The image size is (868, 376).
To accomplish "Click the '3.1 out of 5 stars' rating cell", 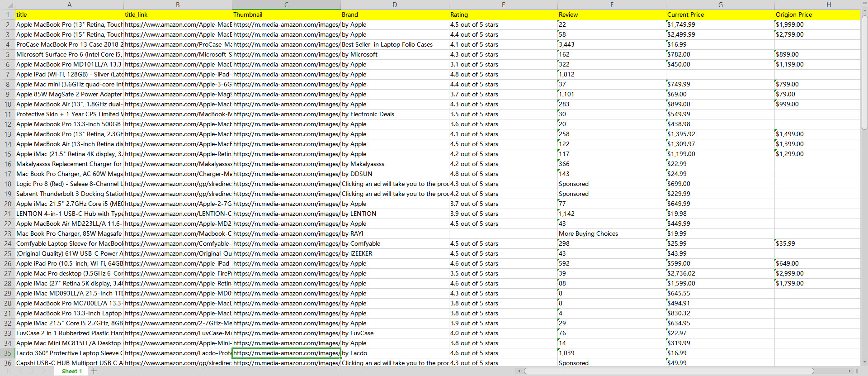I will coord(503,64).
